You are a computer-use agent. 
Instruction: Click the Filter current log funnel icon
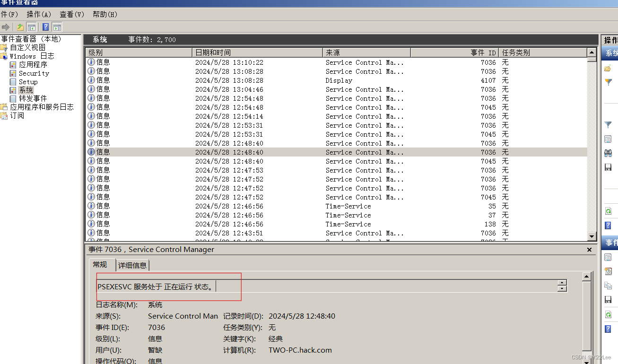(608, 125)
